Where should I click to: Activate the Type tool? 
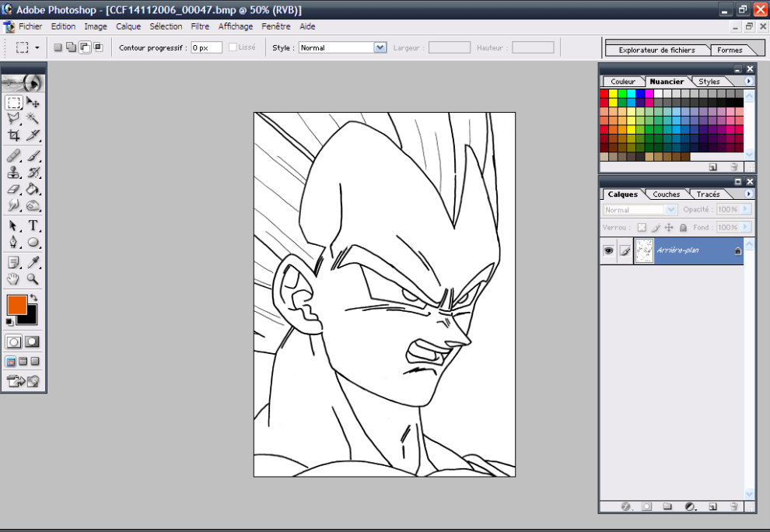point(33,226)
